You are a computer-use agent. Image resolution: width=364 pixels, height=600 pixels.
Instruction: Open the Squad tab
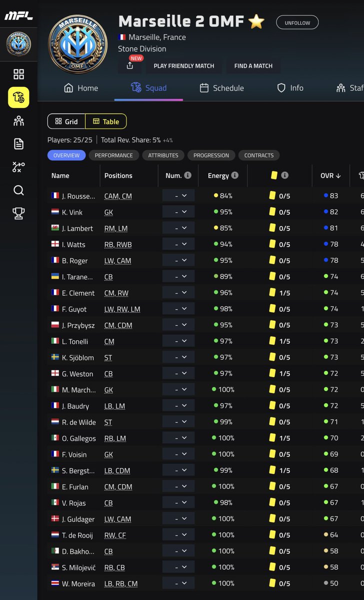pos(148,88)
